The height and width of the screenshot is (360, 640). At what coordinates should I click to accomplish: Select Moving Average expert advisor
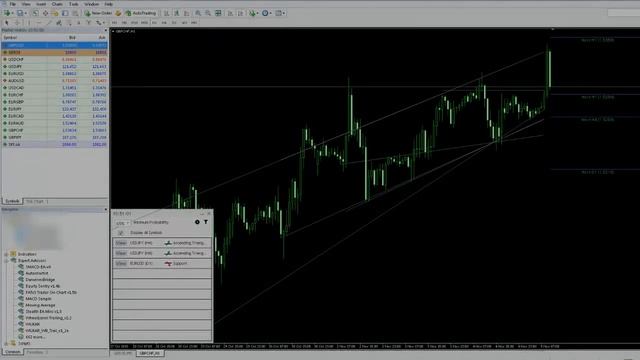point(40,305)
